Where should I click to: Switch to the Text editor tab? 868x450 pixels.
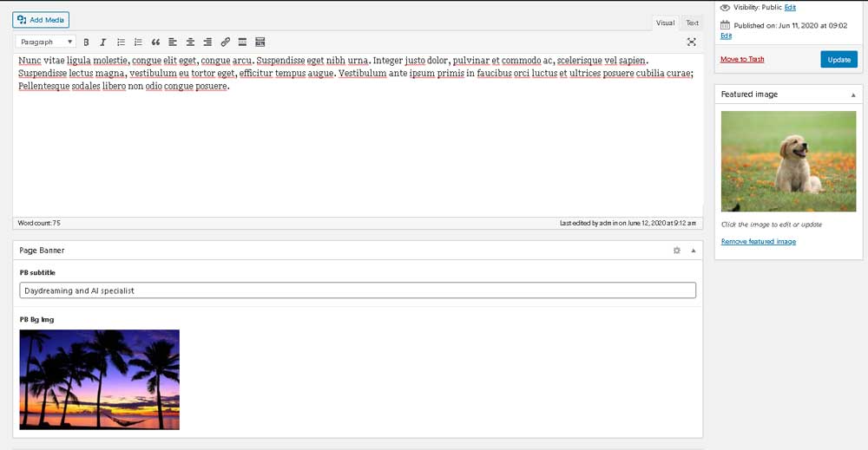pos(692,23)
